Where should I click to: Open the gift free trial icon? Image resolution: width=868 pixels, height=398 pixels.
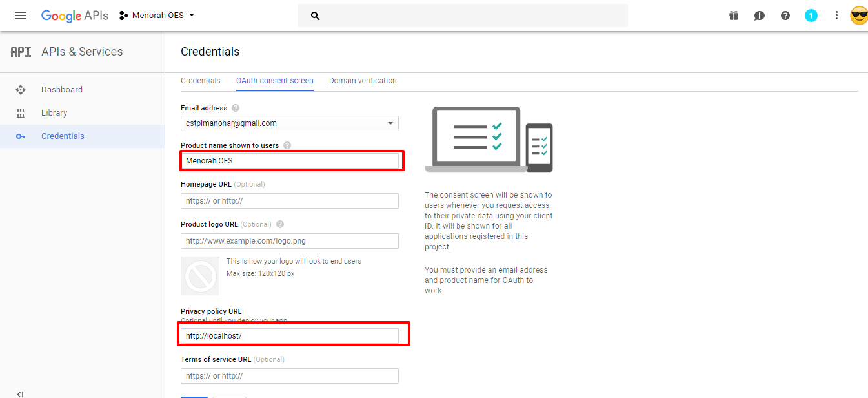click(734, 16)
